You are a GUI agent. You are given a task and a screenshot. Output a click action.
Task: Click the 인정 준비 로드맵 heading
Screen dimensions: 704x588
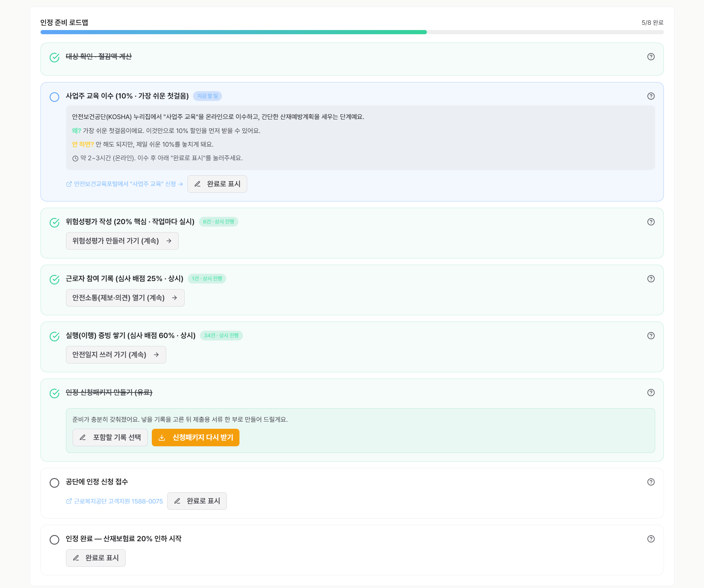coord(64,22)
